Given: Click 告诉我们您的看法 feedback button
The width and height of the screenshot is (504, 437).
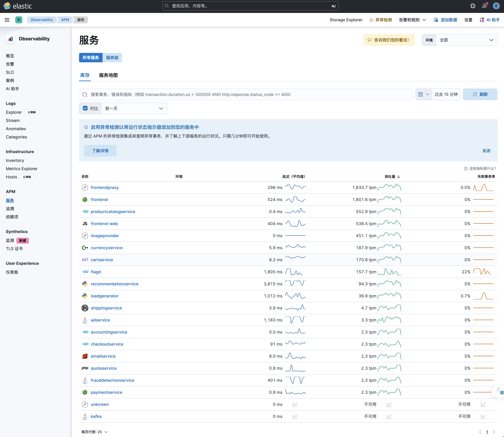Looking at the screenshot, I should tap(389, 40).
